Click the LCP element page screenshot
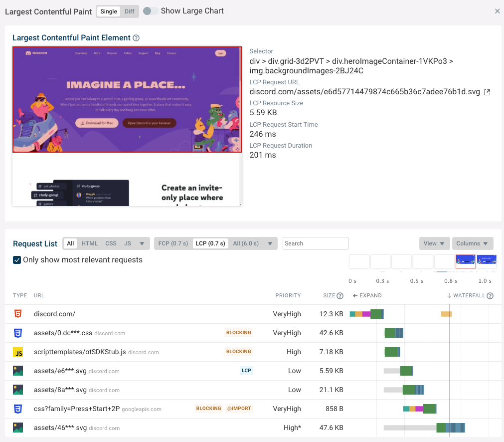 127,126
